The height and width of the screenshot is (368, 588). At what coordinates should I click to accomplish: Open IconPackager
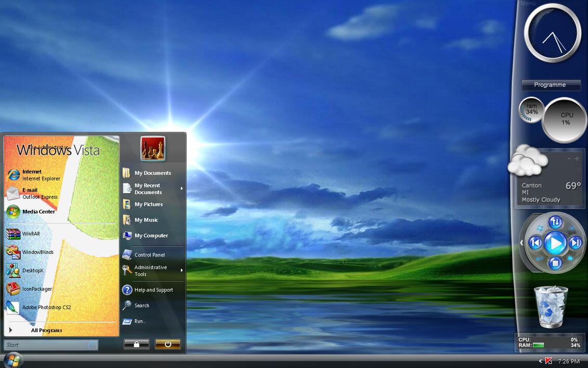(x=29, y=289)
